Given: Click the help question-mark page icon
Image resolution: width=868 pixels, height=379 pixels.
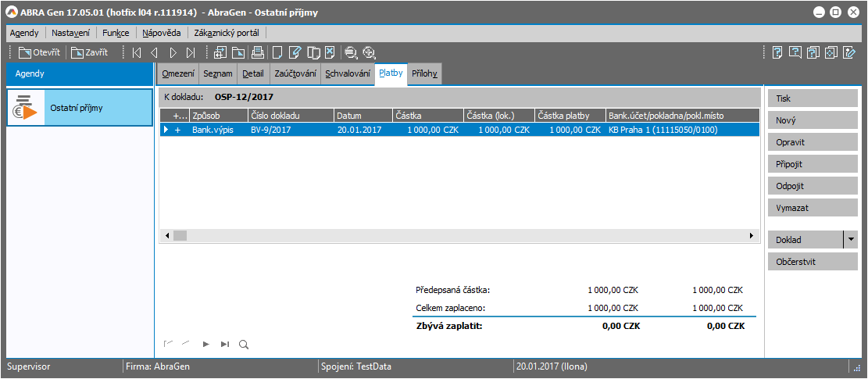Looking at the screenshot, I should tap(777, 53).
